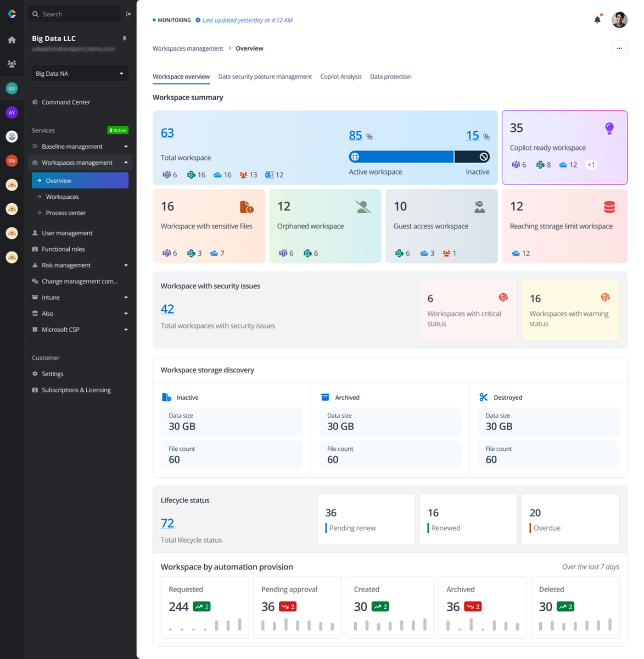Switch to Data security posture management tab

265,77
